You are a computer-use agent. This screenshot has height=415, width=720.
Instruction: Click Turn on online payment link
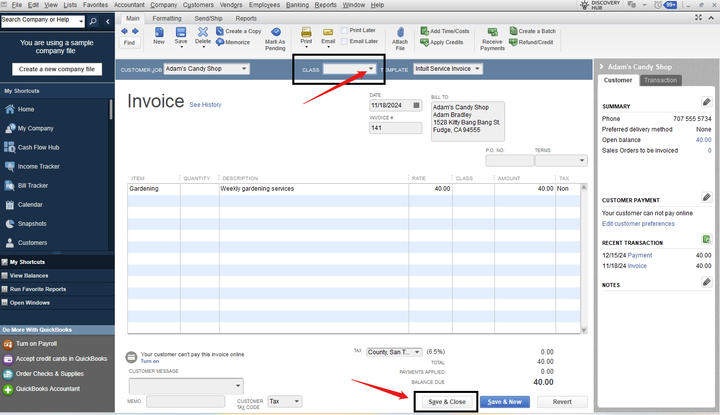point(150,361)
